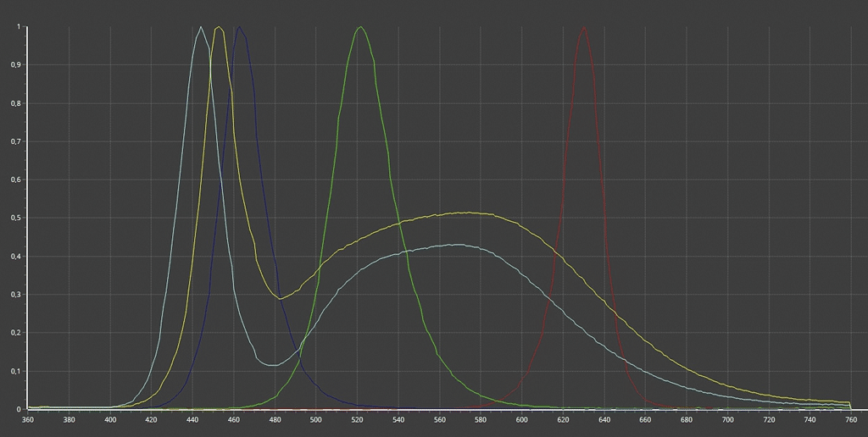Viewport: 868px width, 437px height.
Task: Click the 1 label atop the y-axis
Action: pos(18,26)
